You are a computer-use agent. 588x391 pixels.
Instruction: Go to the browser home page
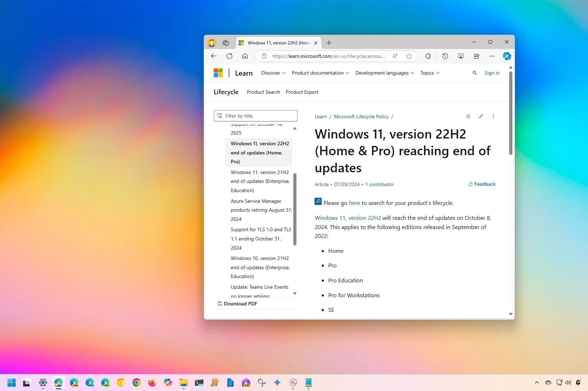[245, 56]
